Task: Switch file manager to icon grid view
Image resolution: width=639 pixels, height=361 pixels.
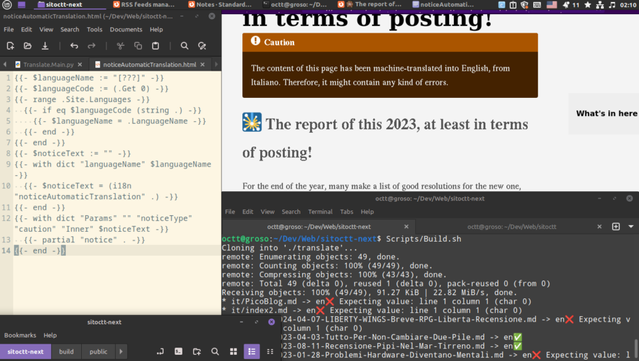Action: point(233,351)
